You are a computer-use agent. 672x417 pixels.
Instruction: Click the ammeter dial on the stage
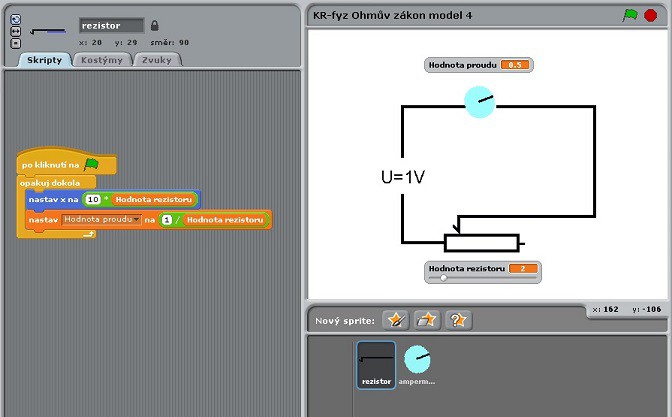pyautogui.click(x=480, y=102)
